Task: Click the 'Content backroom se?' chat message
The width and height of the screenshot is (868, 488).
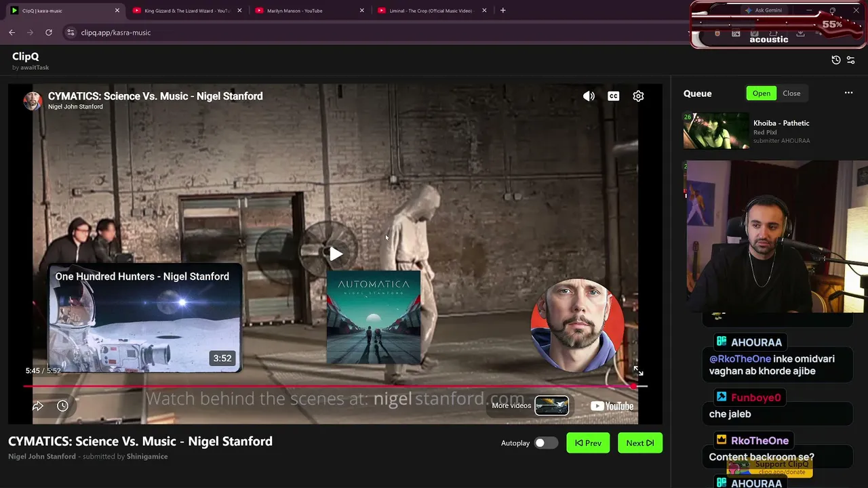Action: click(x=762, y=457)
